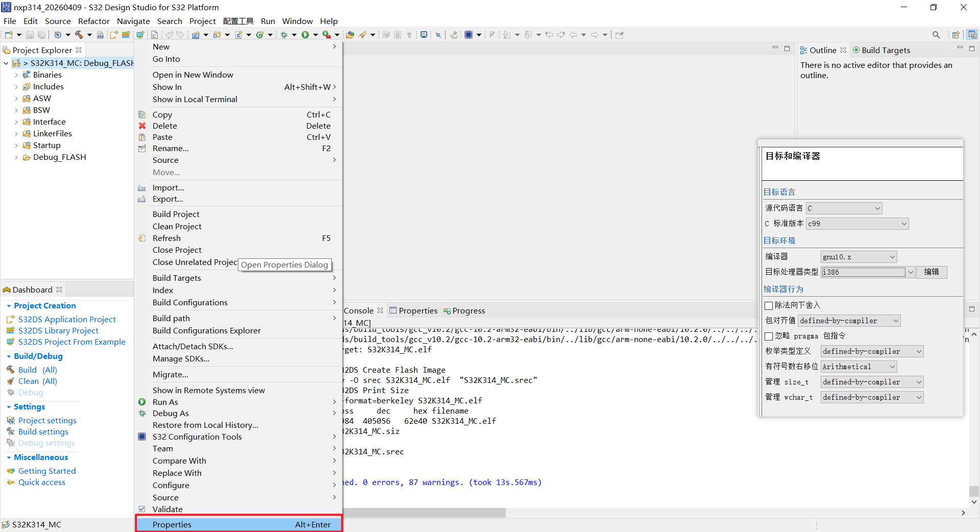Click the Skip All Breakpoints toolbar icon
Viewport: 980px width, 532px height.
[x=438, y=35]
